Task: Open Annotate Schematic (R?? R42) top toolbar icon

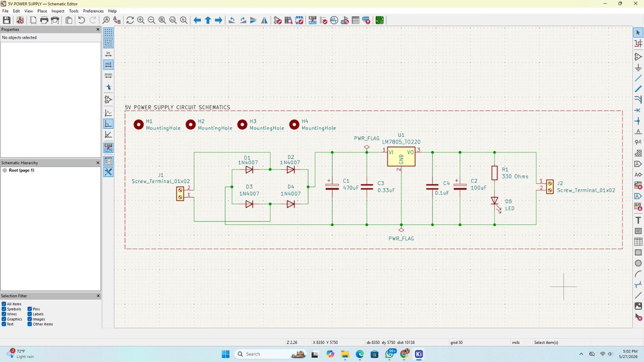Action: 312,20
